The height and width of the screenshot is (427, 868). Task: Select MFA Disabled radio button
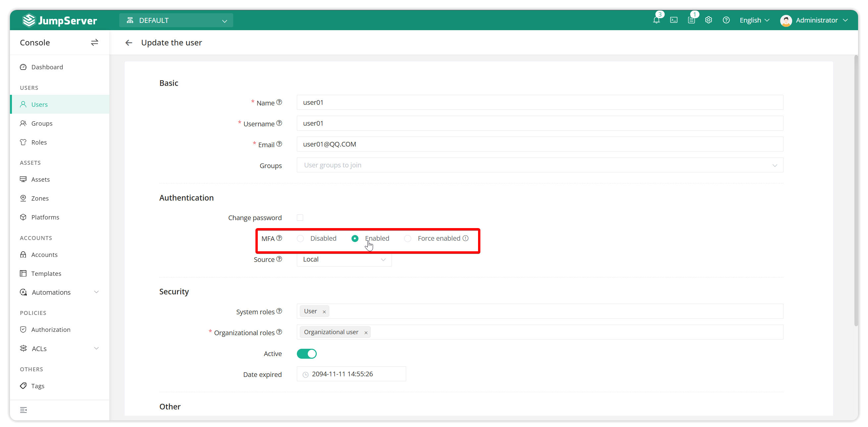(x=300, y=238)
